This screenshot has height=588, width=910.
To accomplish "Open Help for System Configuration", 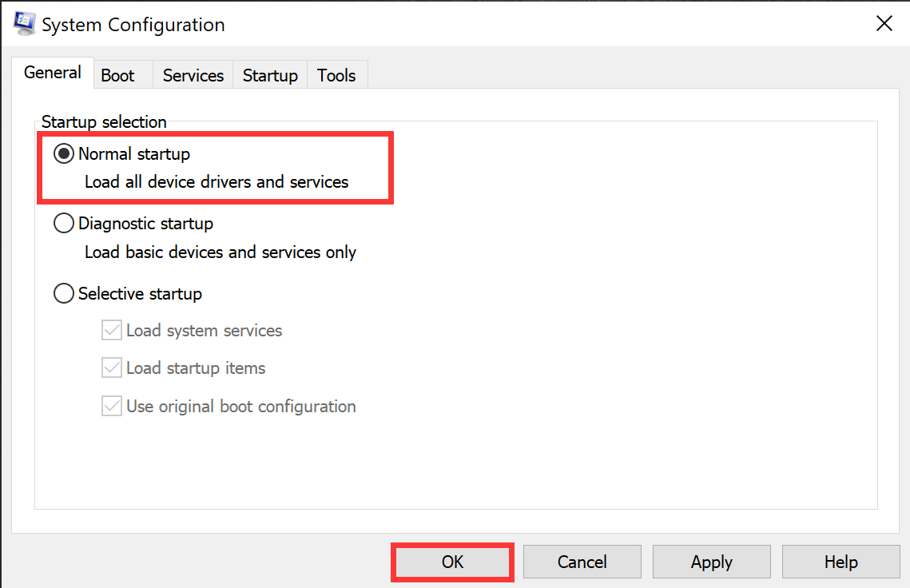I will coord(840,562).
